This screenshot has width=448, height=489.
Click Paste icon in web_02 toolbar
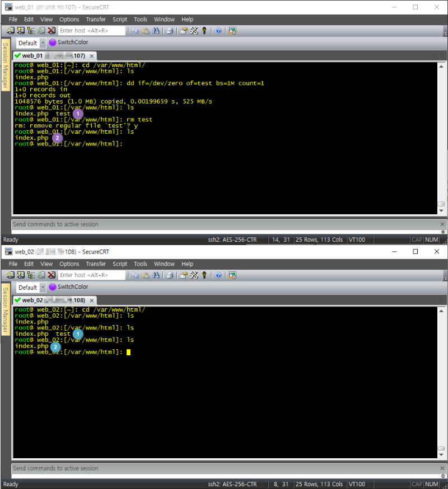146,275
